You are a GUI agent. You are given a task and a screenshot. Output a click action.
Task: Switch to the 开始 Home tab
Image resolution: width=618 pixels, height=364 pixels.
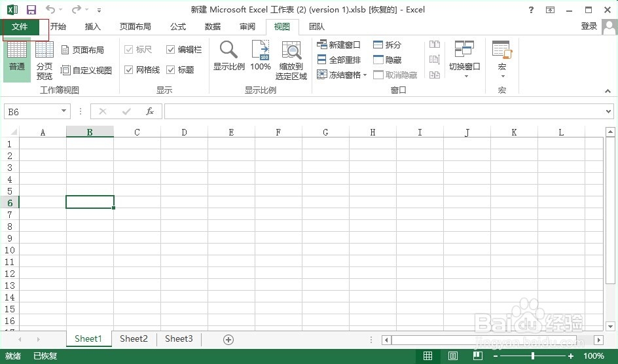[x=58, y=26]
